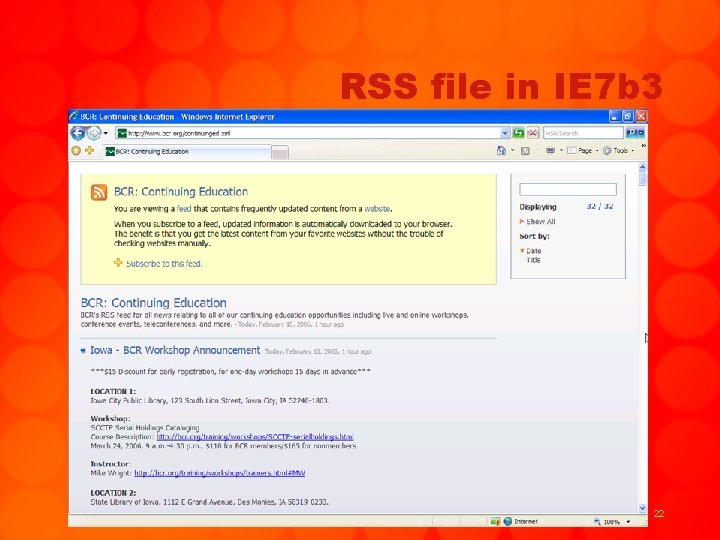Click the 'SCCTP Serial Holdings Cataloging' text
Screen dimensions: 720x540
pyautogui.click(x=145, y=428)
